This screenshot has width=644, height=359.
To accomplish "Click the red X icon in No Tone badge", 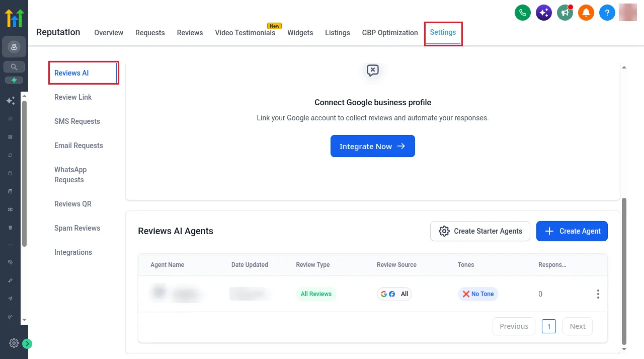I will coord(466,294).
